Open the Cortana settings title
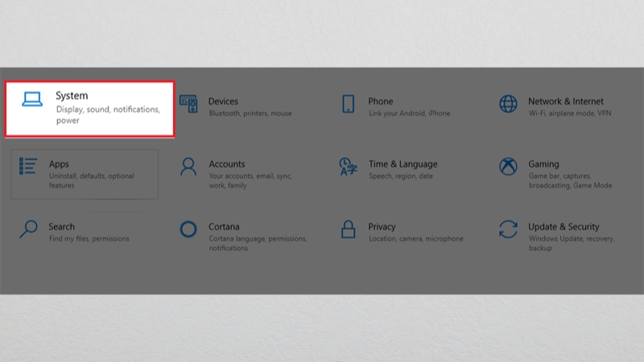This screenshot has height=362, width=644. coord(224,227)
